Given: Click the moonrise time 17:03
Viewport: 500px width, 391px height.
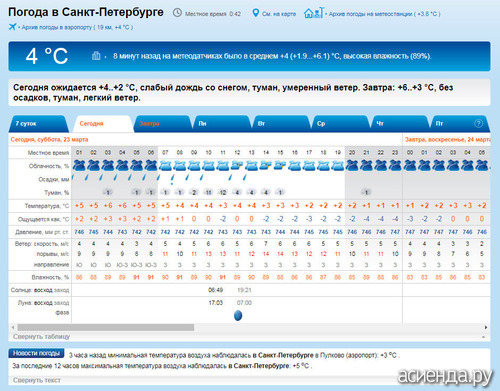Looking at the screenshot, I should pyautogui.click(x=215, y=303).
